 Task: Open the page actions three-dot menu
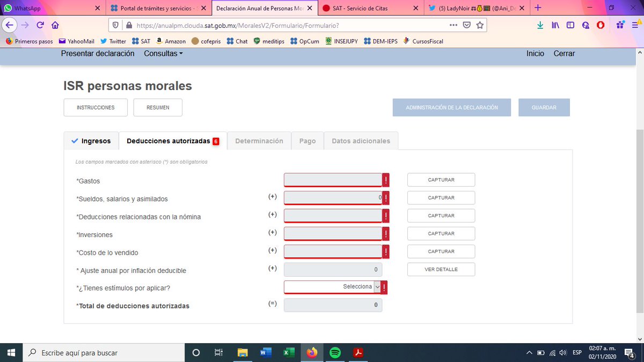click(x=453, y=25)
